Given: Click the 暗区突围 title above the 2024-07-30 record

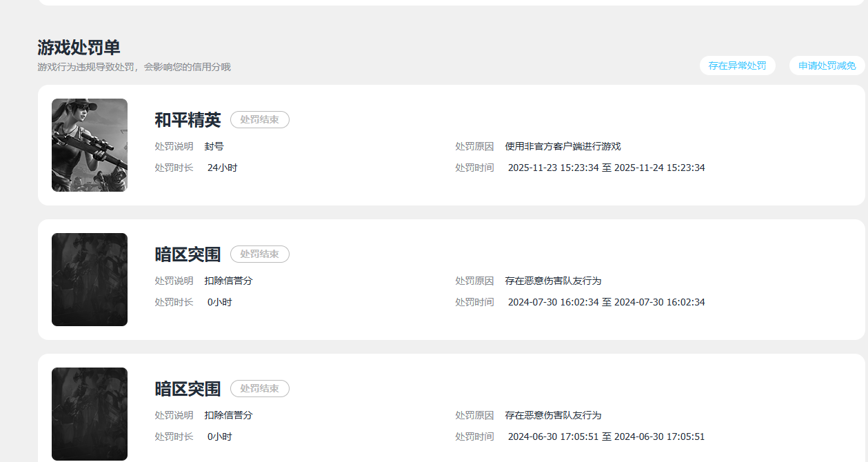Looking at the screenshot, I should click(x=188, y=254).
